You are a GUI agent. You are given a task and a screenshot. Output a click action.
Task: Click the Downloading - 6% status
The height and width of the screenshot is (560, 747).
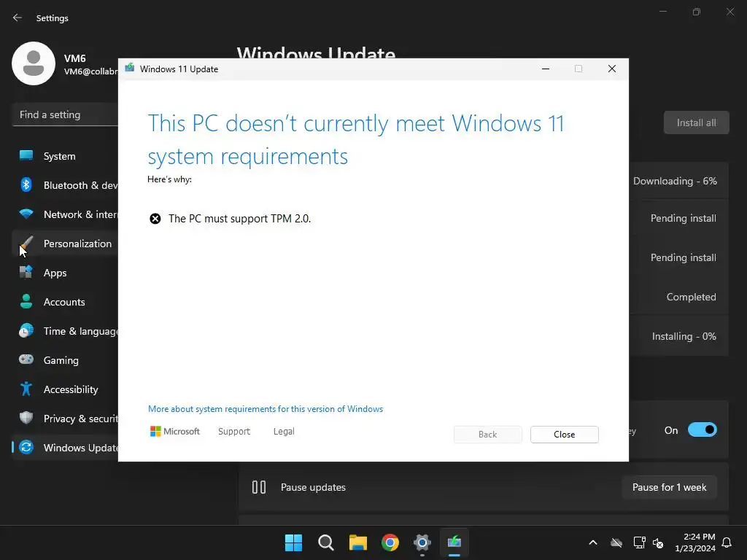675,181
